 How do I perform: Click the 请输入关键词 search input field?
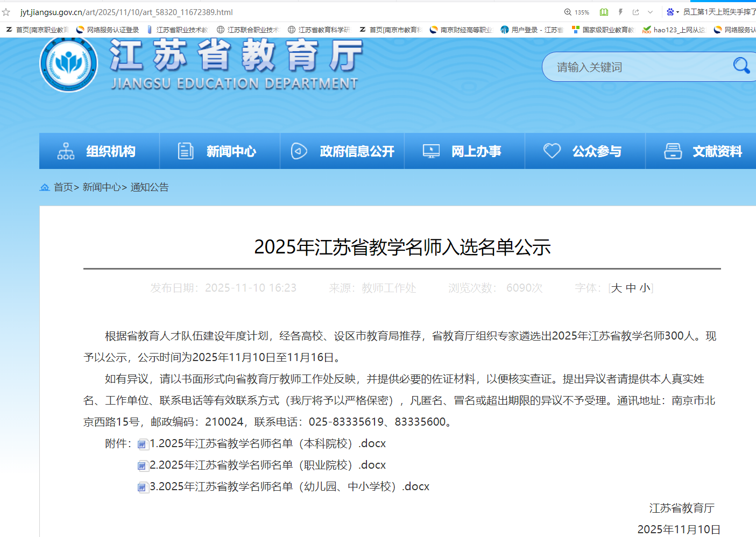635,67
